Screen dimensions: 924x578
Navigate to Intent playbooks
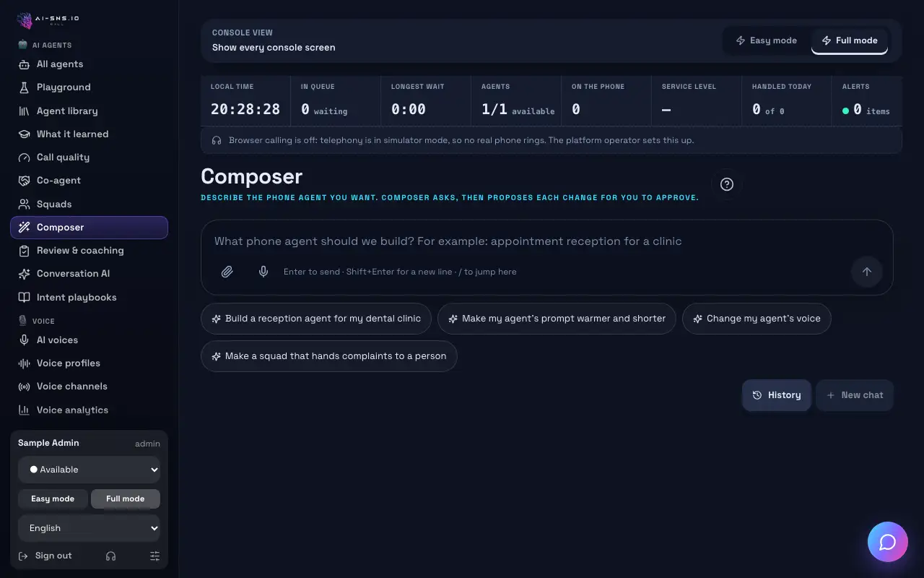pyautogui.click(x=89, y=297)
